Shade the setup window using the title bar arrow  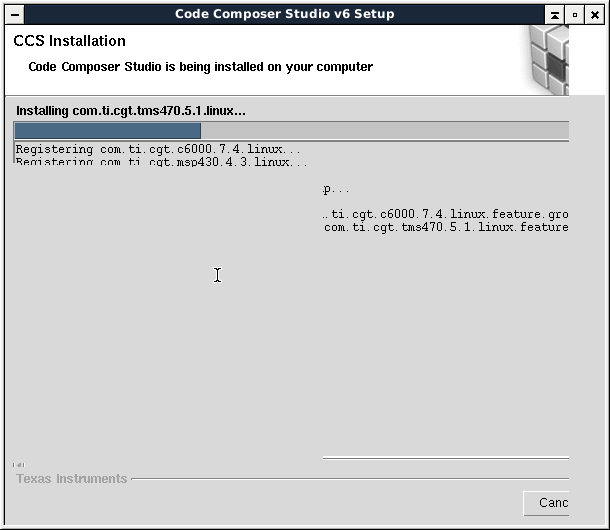coord(555,15)
